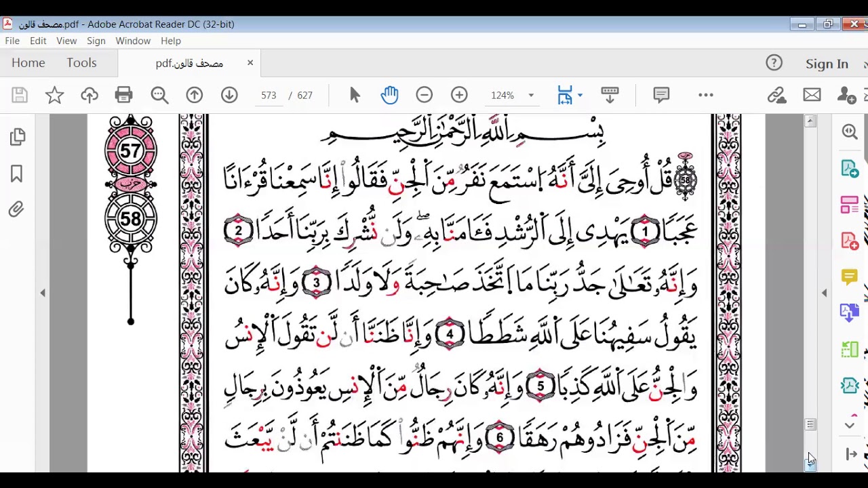
Task: Open the find text search tool
Action: pos(159,96)
